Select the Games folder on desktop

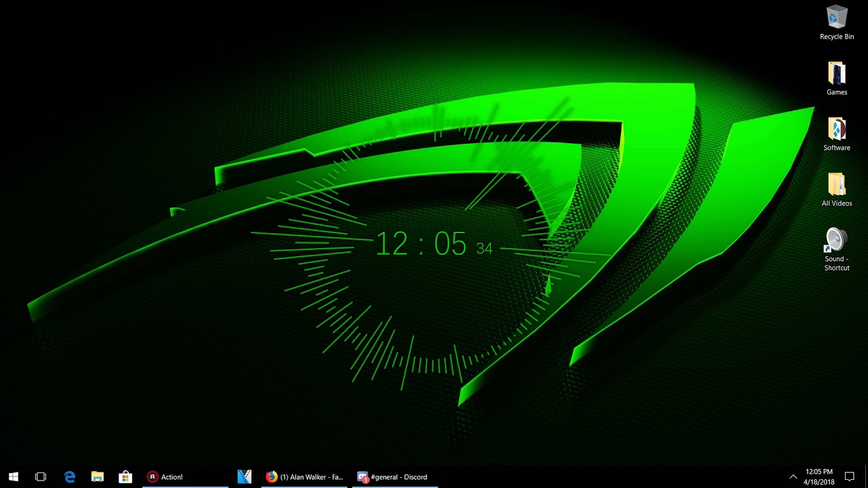[837, 79]
